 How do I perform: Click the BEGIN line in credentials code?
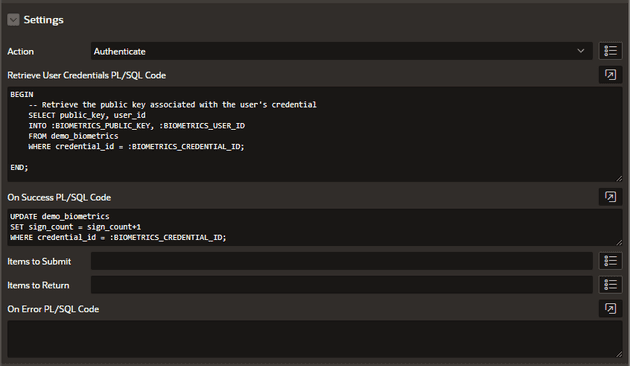22,94
